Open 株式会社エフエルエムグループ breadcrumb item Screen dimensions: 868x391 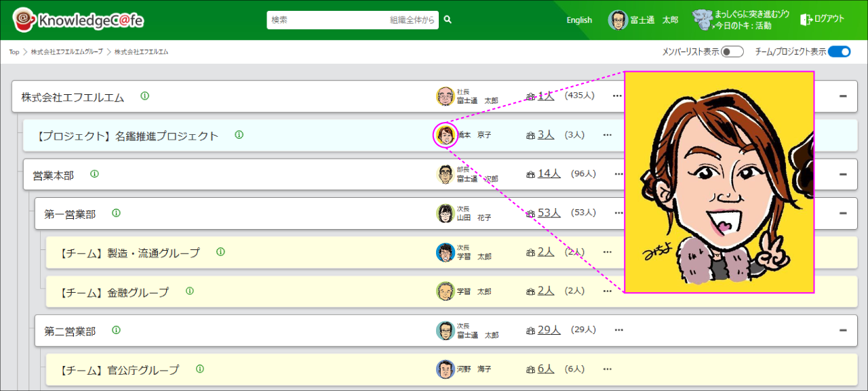tap(66, 52)
